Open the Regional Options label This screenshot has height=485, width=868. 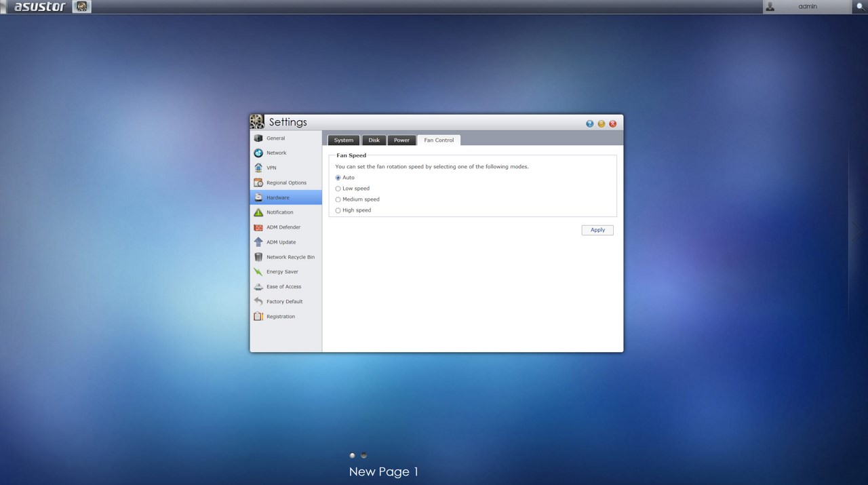point(286,183)
